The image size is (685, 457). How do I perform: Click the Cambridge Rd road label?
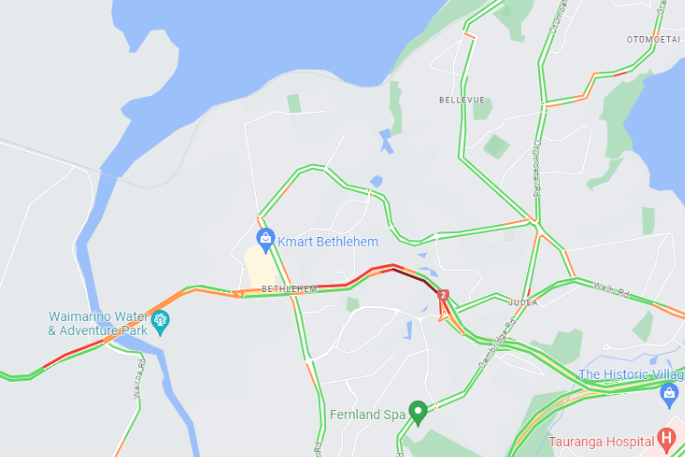coord(497,343)
